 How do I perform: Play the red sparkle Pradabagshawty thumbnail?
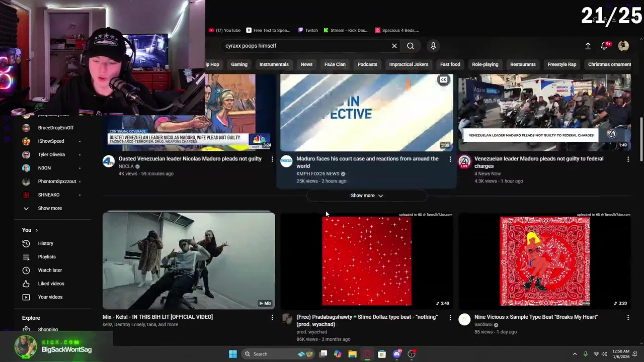point(367,260)
